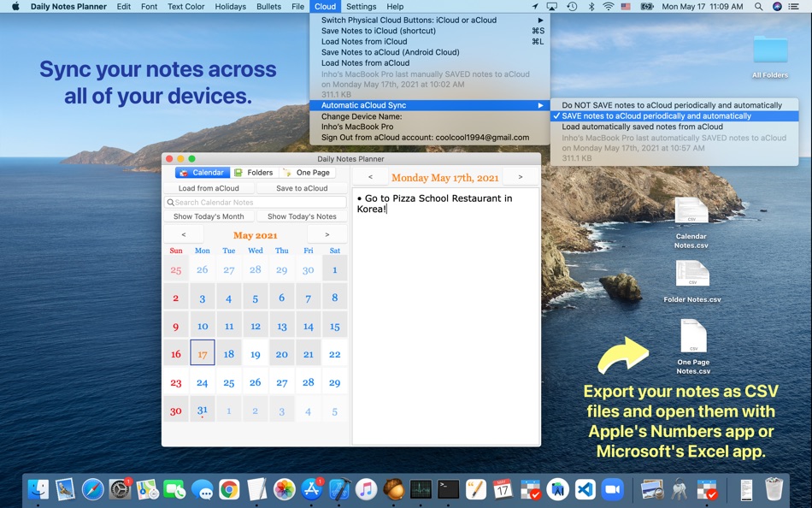The image size is (812, 508).
Task: Click the Load from aCloud button
Action: pos(209,188)
